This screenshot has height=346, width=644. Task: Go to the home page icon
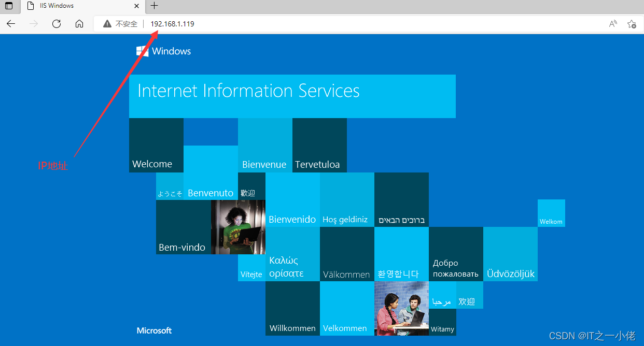pos(79,24)
